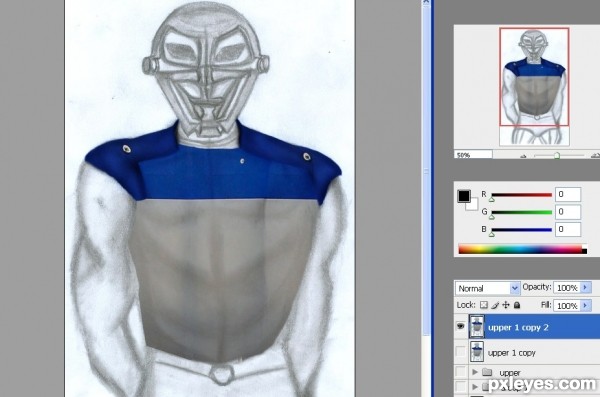The width and height of the screenshot is (600, 397).
Task: Click the upper 1 copy 2 thumbnail
Action: [x=477, y=327]
